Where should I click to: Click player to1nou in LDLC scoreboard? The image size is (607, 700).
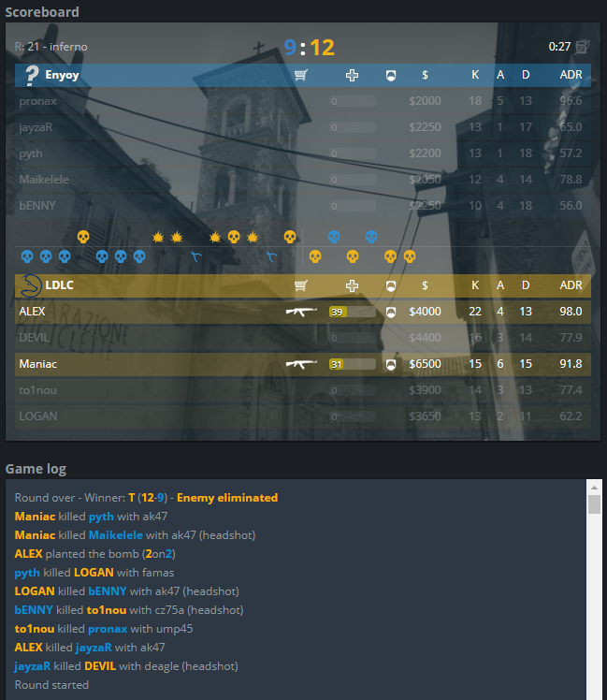(38, 390)
